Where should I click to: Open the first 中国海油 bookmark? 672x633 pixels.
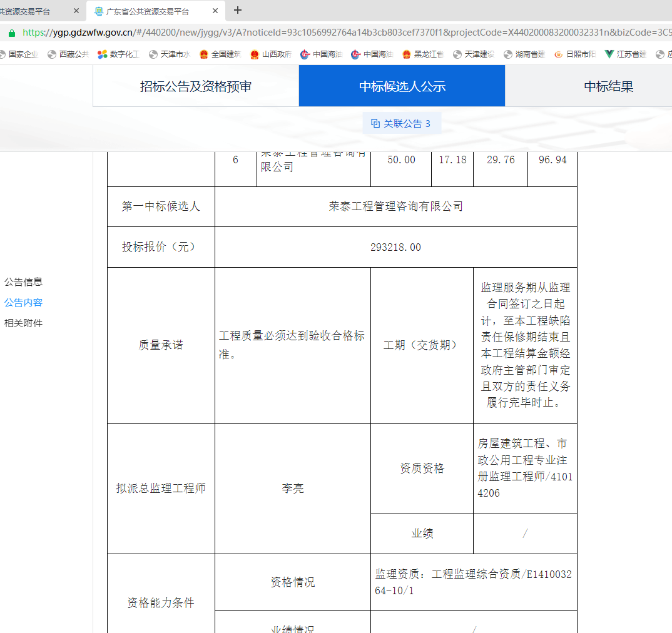tap(322, 54)
